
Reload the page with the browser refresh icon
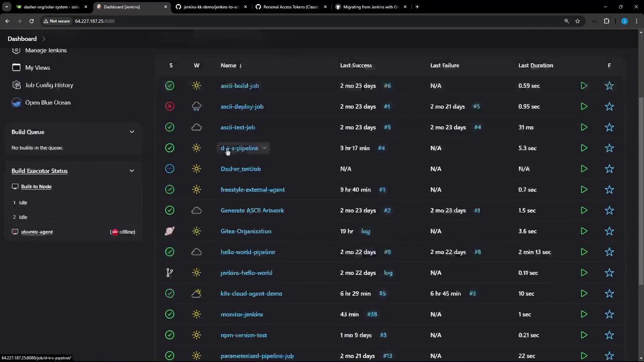pos(31,21)
